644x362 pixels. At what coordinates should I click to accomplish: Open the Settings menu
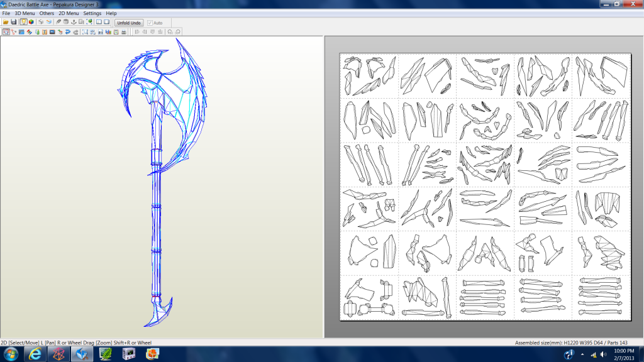point(92,13)
